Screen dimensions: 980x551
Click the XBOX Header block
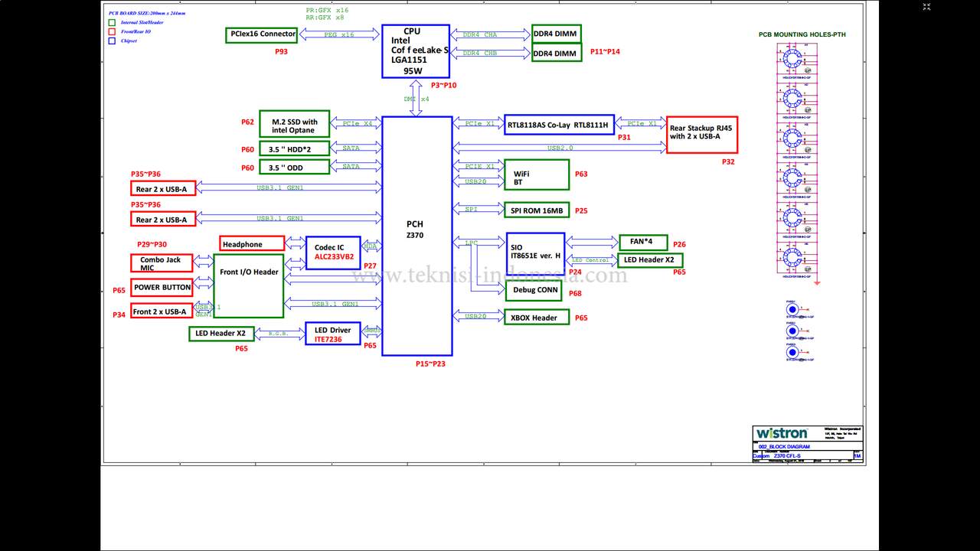(x=537, y=318)
